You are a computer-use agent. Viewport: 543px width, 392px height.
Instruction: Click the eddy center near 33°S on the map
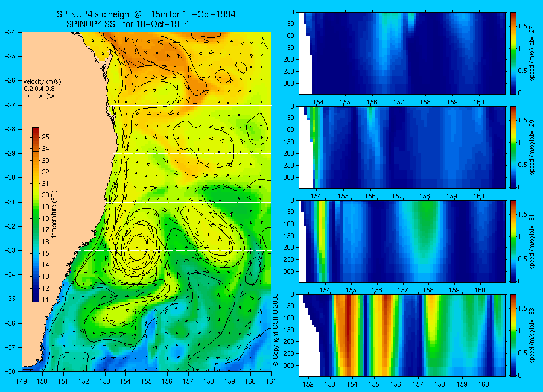click(x=136, y=247)
